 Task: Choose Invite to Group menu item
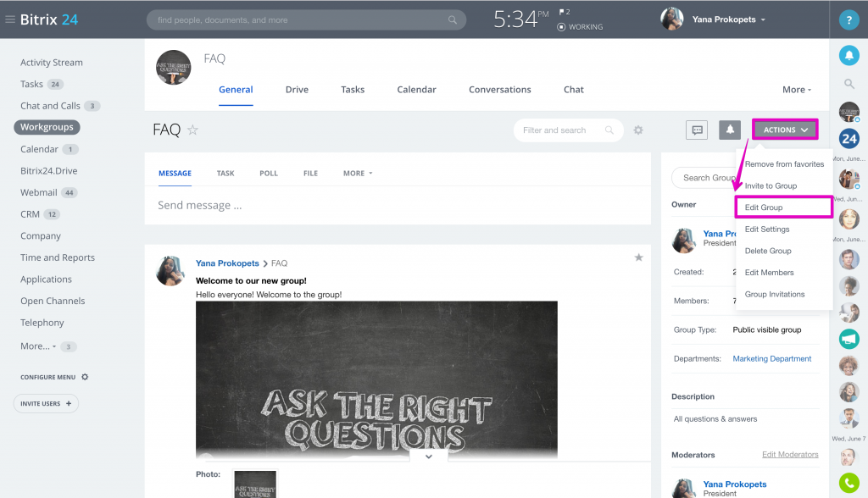click(784, 185)
